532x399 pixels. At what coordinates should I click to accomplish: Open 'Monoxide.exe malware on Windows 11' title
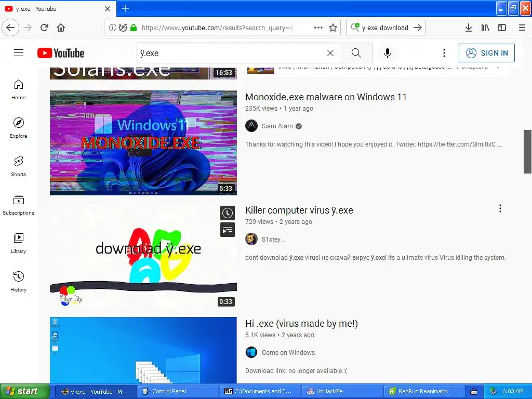coord(326,97)
